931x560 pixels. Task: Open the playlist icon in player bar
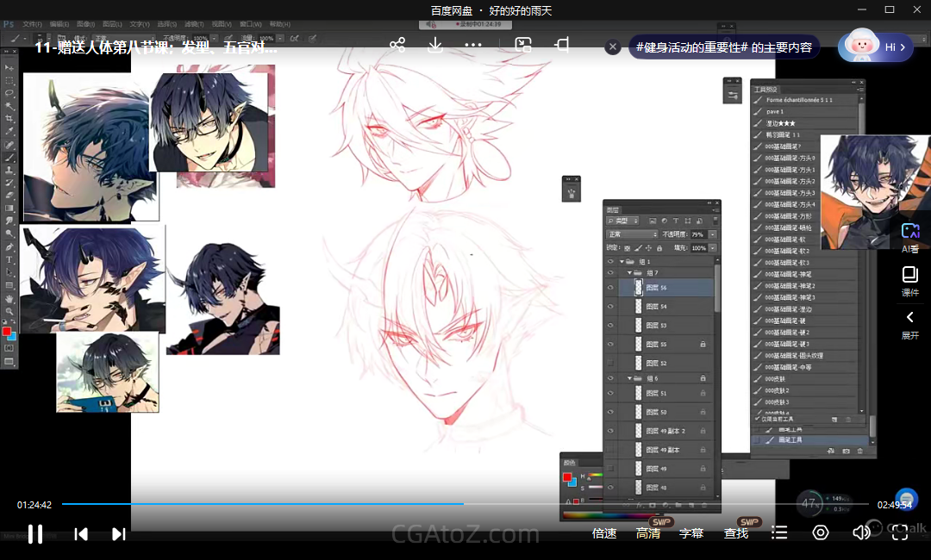tap(779, 532)
